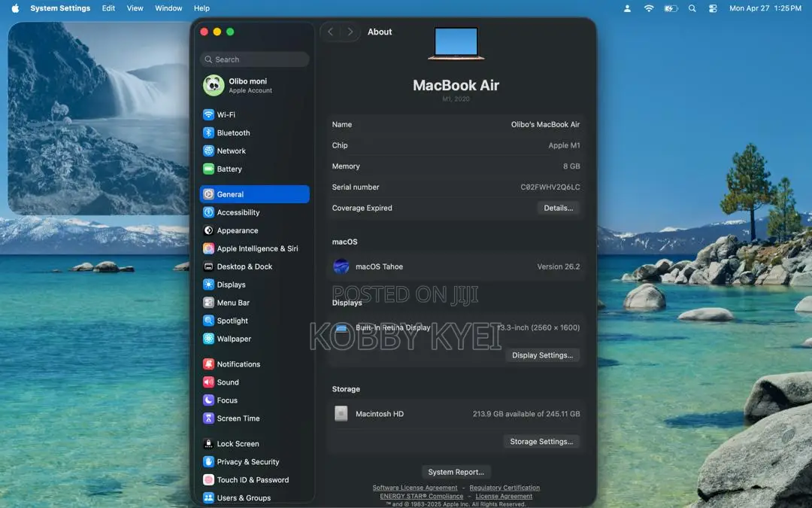This screenshot has width=812, height=508.
Task: Open Lock Screen icon
Action: pos(208,444)
